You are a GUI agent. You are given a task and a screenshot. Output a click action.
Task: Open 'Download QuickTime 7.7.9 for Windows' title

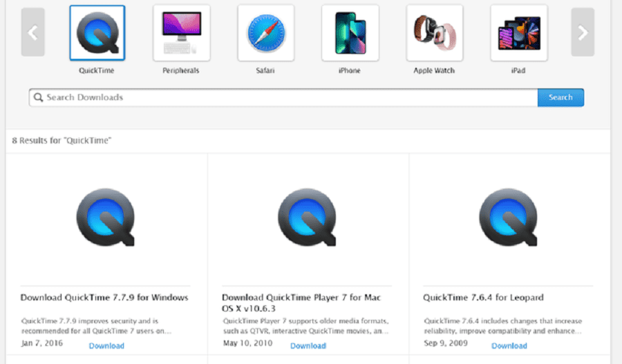pyautogui.click(x=104, y=298)
